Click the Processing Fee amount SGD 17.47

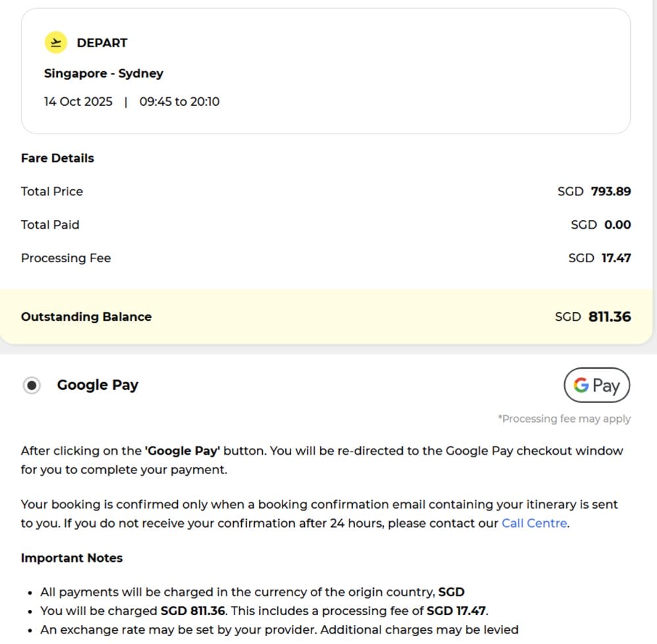pyautogui.click(x=599, y=258)
